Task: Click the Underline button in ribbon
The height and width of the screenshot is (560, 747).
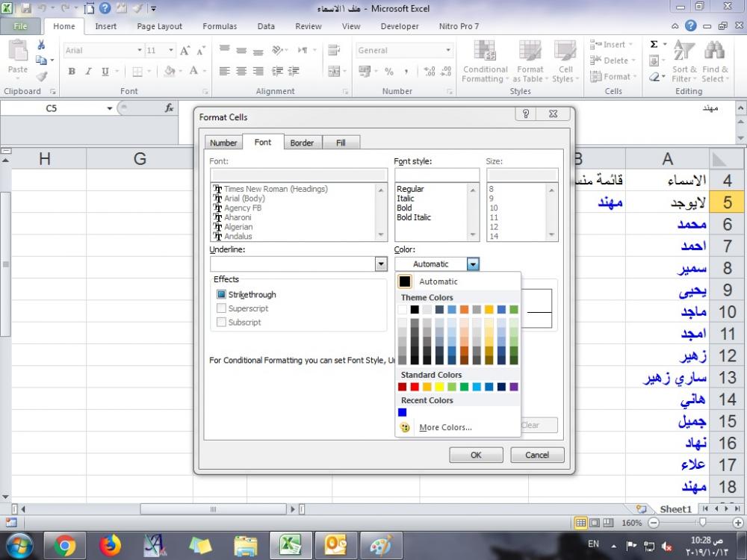Action: pos(105,72)
